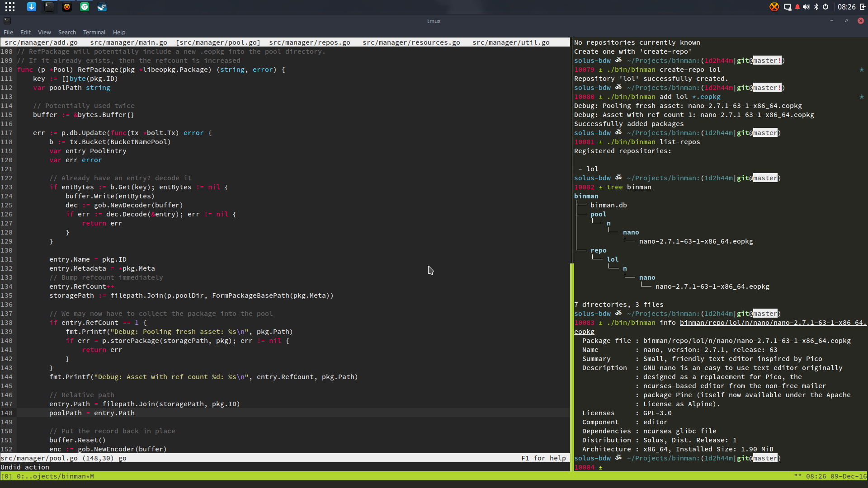Click 'nano' directory under pool/n
The width and height of the screenshot is (868, 488).
(x=631, y=232)
